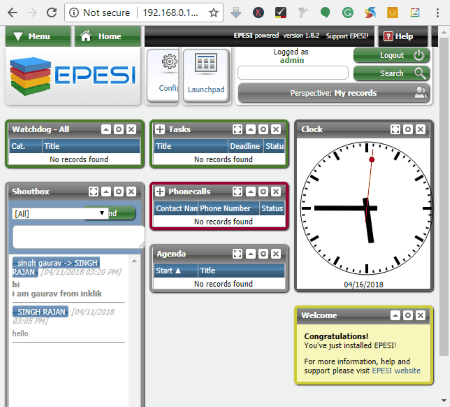Image resolution: width=450 pixels, height=407 pixels.
Task: Close the Watchdog applet
Action: pyautogui.click(x=131, y=129)
